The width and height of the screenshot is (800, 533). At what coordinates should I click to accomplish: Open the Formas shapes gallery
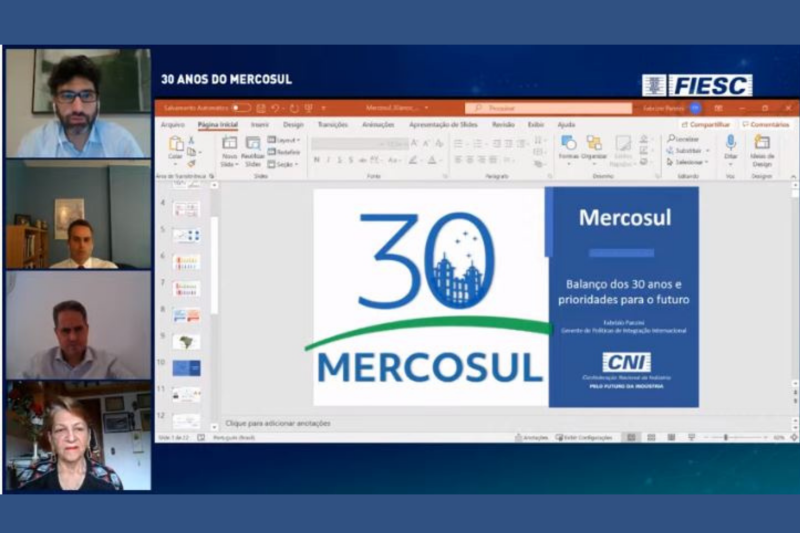(x=568, y=147)
